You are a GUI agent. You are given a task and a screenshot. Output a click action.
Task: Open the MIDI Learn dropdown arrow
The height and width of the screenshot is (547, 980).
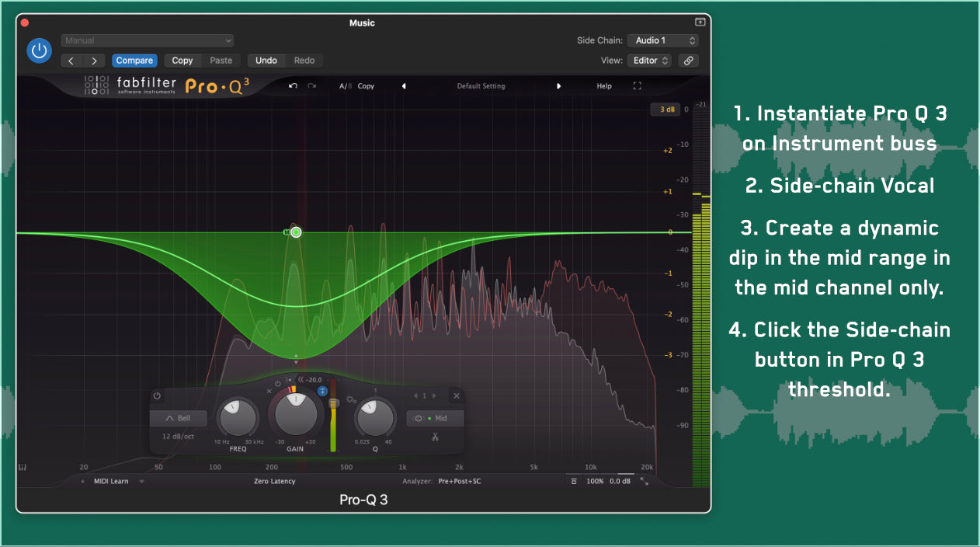point(141,481)
